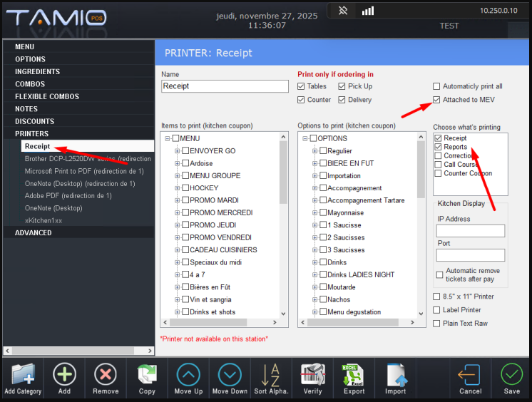Image resolution: width=532 pixels, height=402 pixels.
Task: Enable Automatic remove tickets after pay
Action: pos(440,275)
